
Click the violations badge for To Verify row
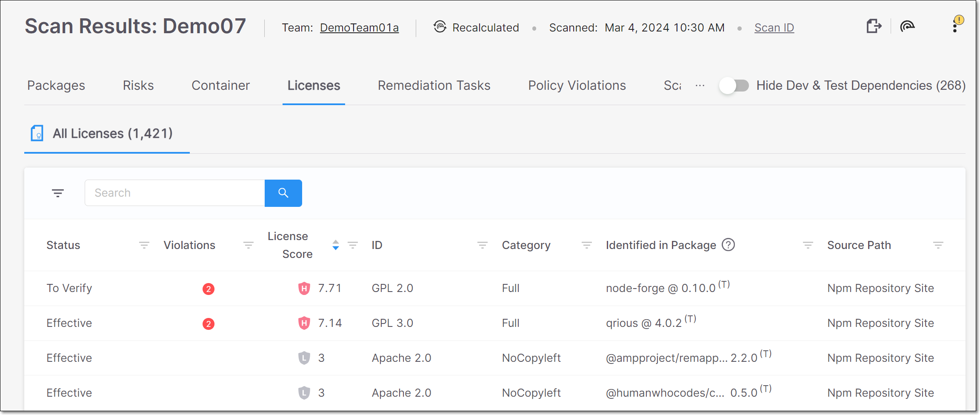coord(209,289)
